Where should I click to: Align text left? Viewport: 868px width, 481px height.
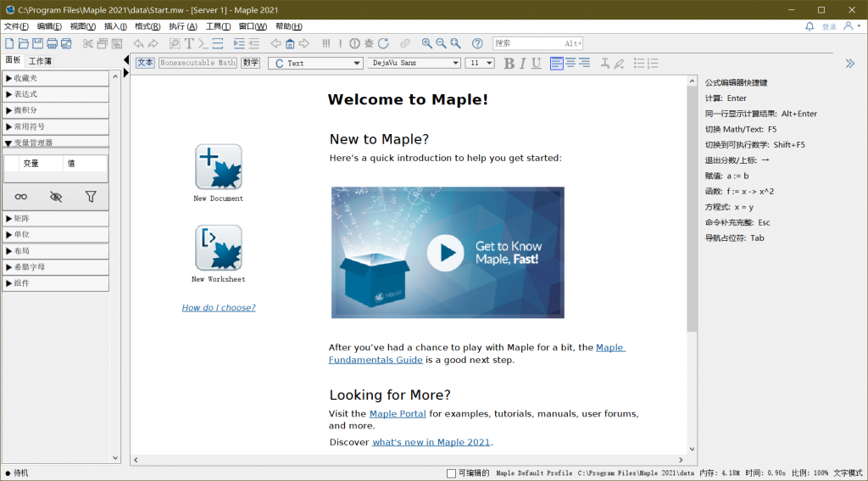(x=556, y=63)
